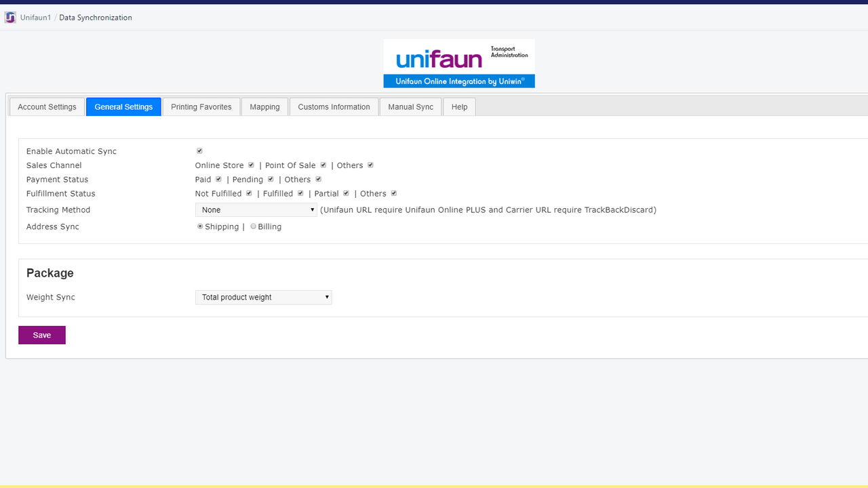Click the Payment Status label
This screenshot has width=868, height=488.
[58, 180]
